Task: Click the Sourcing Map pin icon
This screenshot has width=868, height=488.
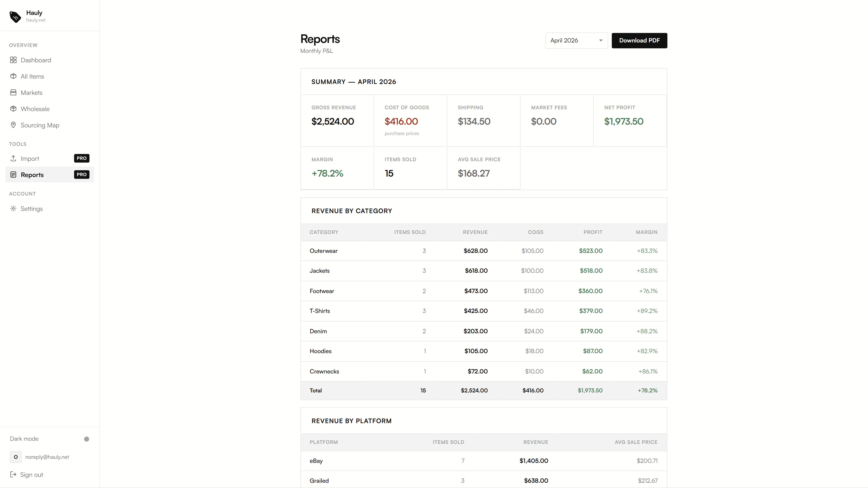Action: point(13,125)
